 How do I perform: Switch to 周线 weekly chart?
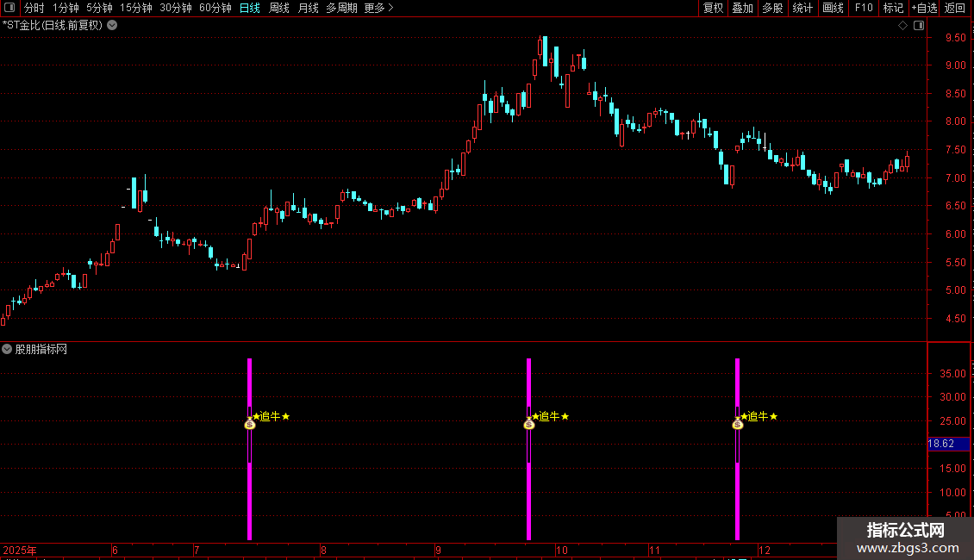coord(279,8)
